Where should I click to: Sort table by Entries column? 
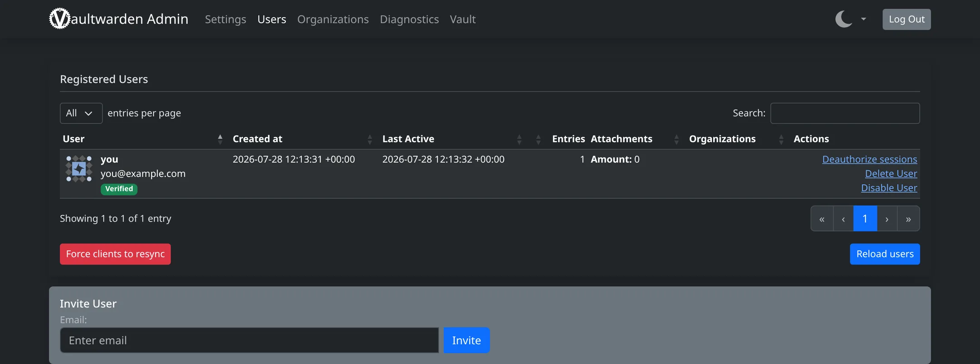559,139
